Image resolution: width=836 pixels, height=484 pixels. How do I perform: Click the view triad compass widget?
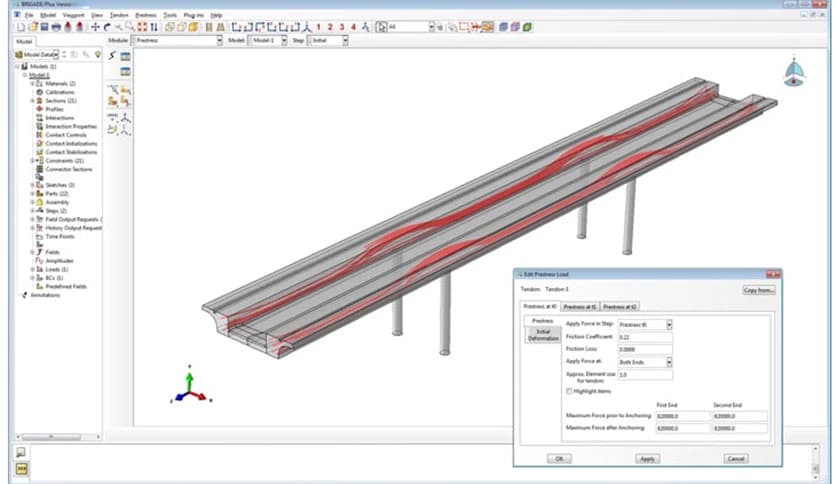795,72
